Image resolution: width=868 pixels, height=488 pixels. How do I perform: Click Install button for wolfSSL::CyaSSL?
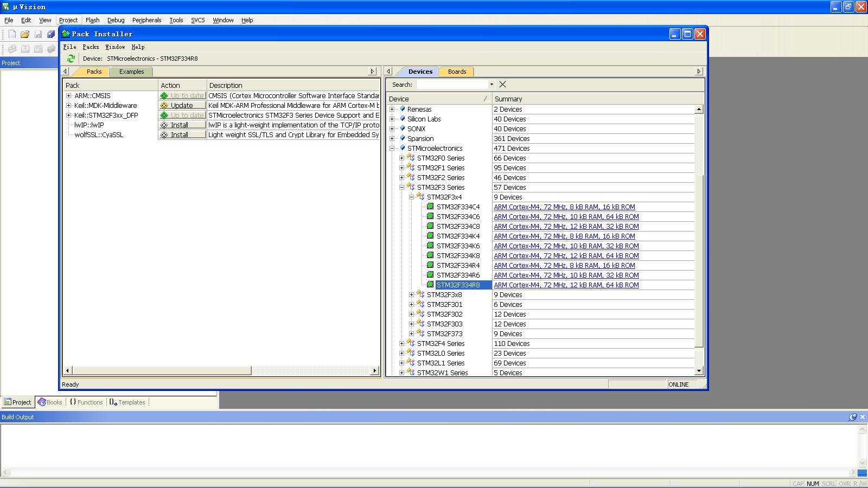[x=182, y=135]
